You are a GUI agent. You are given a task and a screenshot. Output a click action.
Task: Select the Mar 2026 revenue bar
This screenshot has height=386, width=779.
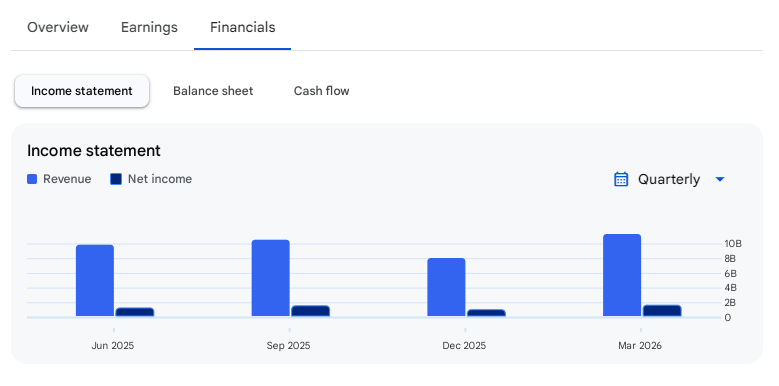point(622,275)
